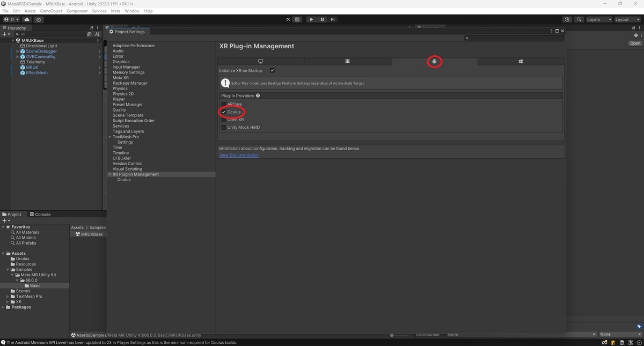The height and width of the screenshot is (346, 644).
Task: Open the Assets menu
Action: click(30, 11)
